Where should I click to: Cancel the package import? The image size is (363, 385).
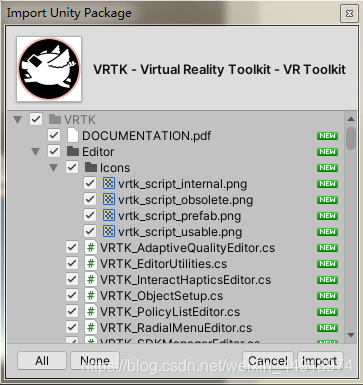click(x=268, y=360)
